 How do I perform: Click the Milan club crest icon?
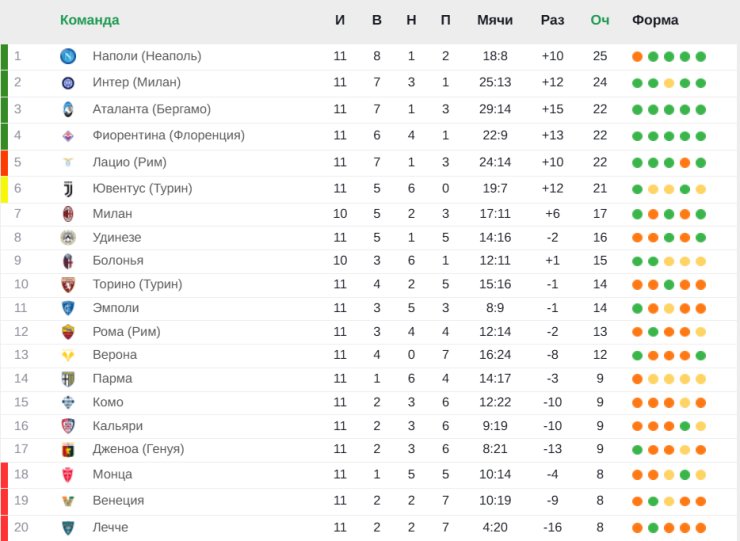click(x=68, y=214)
